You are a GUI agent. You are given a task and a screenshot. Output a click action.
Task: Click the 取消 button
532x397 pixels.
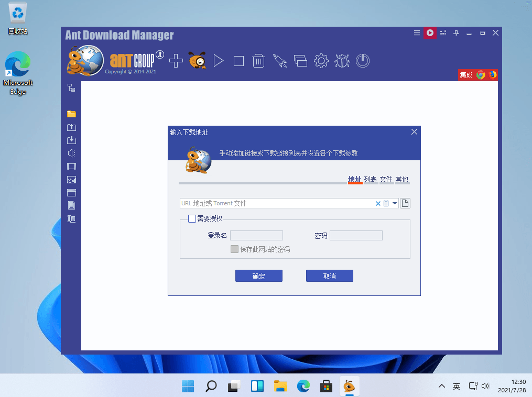(x=329, y=276)
